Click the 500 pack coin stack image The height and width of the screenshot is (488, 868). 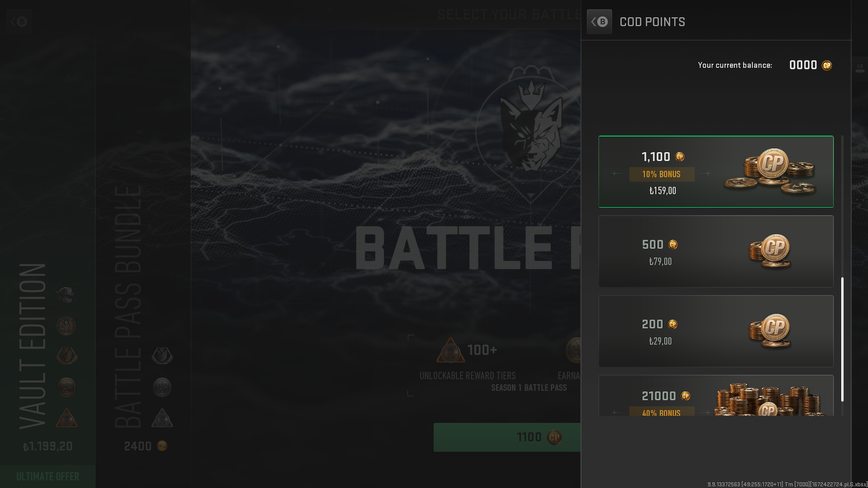(770, 251)
